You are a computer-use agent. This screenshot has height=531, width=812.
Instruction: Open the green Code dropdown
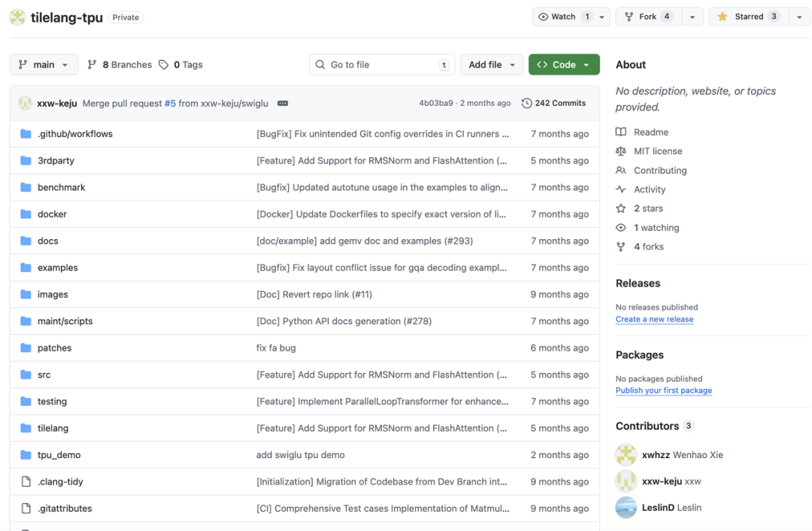[564, 65]
